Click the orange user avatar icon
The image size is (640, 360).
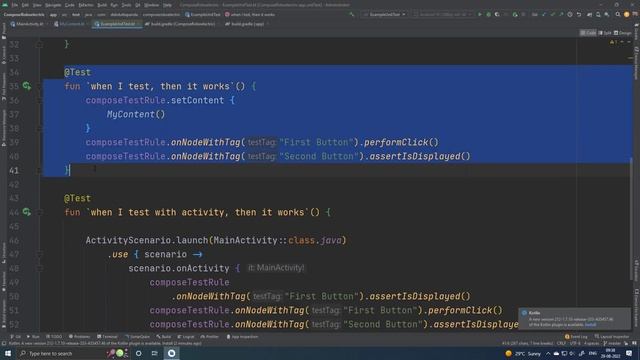pos(627,14)
